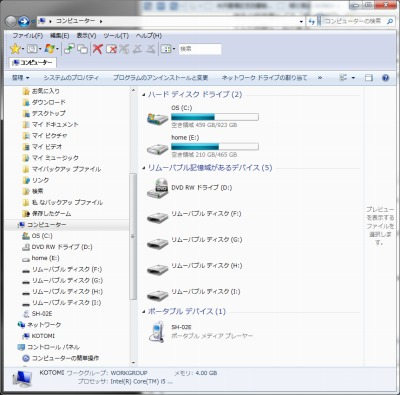Click the コンピューターの検索 search field
The width and height of the screenshot is (400, 395).
(353, 21)
